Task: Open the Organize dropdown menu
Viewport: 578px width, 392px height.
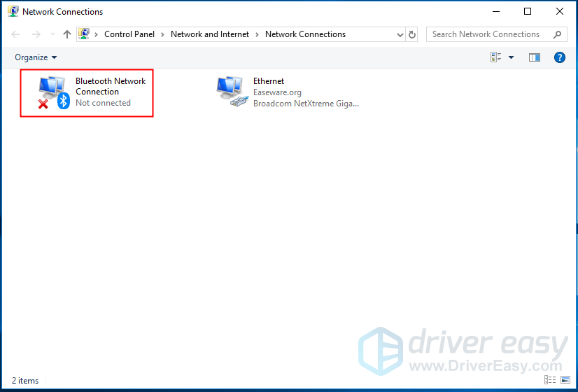Action: click(x=36, y=57)
